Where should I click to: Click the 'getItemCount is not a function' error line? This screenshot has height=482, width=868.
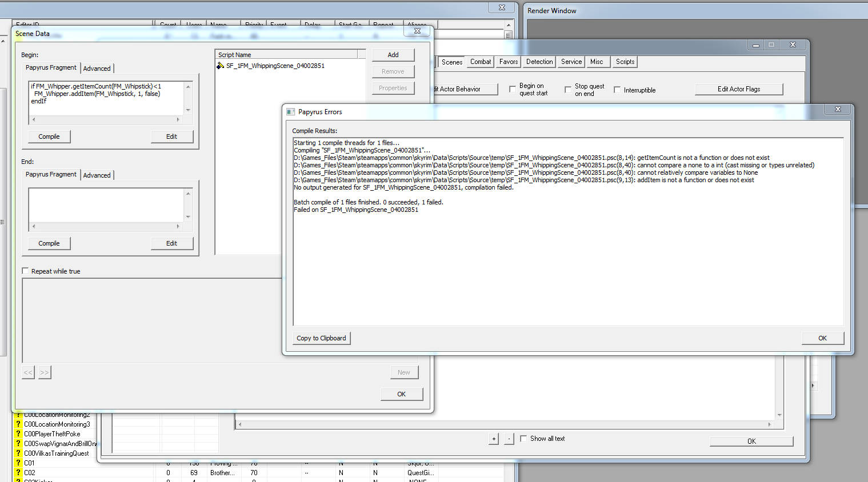coord(531,158)
